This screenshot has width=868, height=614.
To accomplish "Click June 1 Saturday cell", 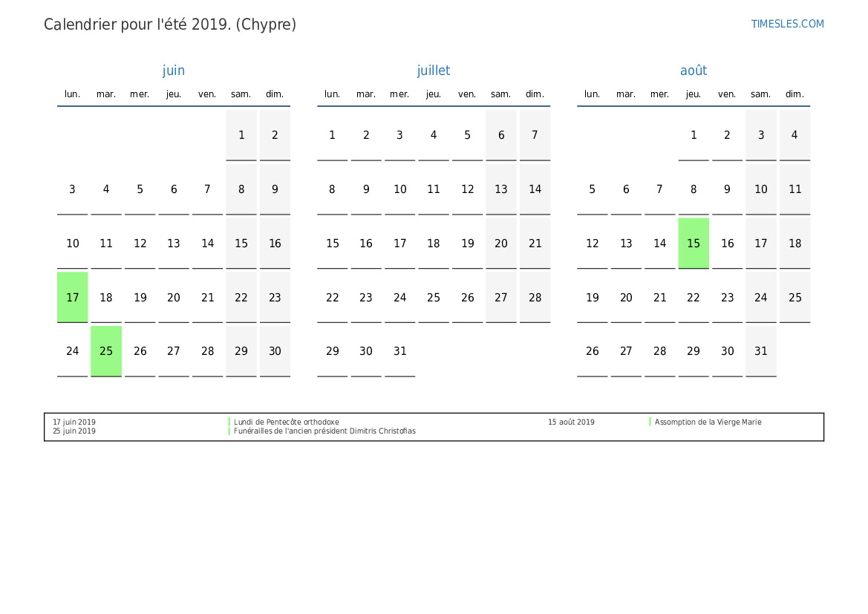I will (241, 135).
